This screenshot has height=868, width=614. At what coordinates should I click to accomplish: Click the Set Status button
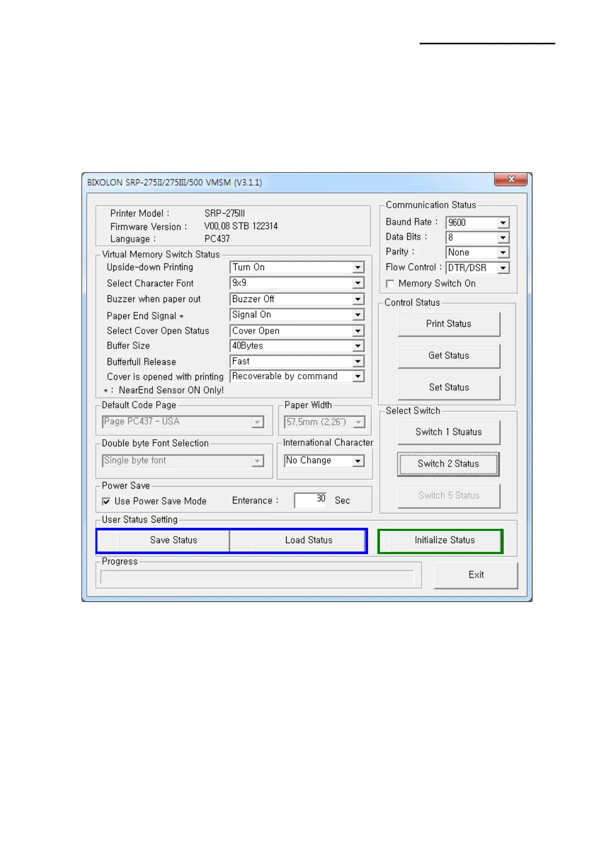click(449, 388)
